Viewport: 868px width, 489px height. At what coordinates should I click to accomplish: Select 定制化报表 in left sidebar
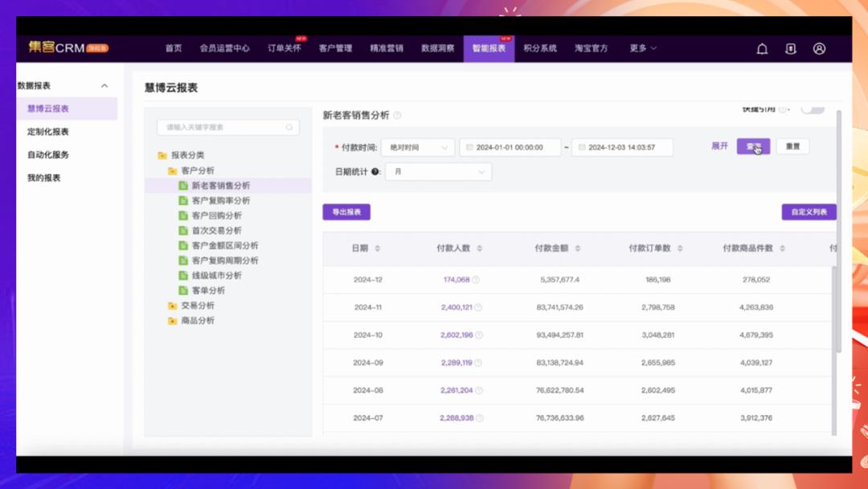tap(48, 132)
